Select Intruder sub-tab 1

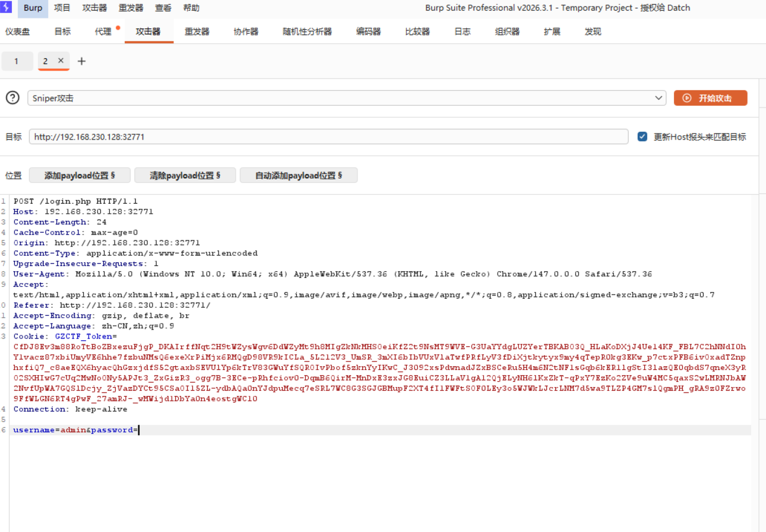[x=17, y=61]
